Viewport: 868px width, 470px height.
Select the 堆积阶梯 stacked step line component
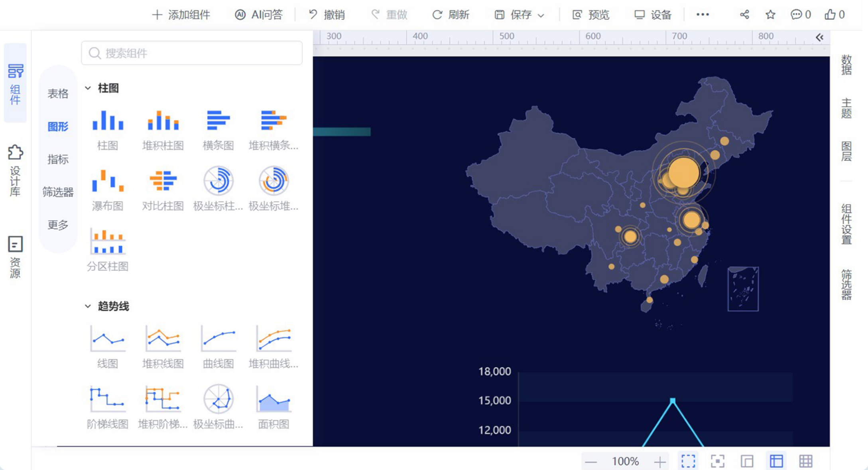[x=163, y=407]
